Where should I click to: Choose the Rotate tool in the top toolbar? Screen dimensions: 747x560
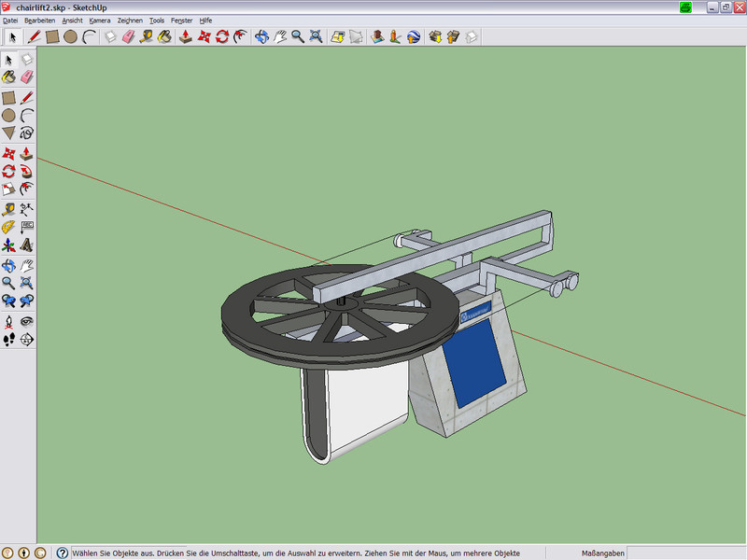click(222, 36)
